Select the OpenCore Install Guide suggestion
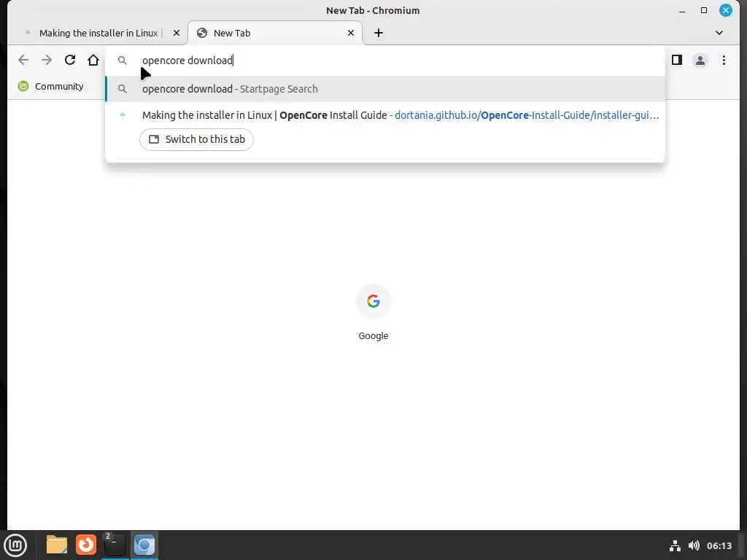 (385, 115)
